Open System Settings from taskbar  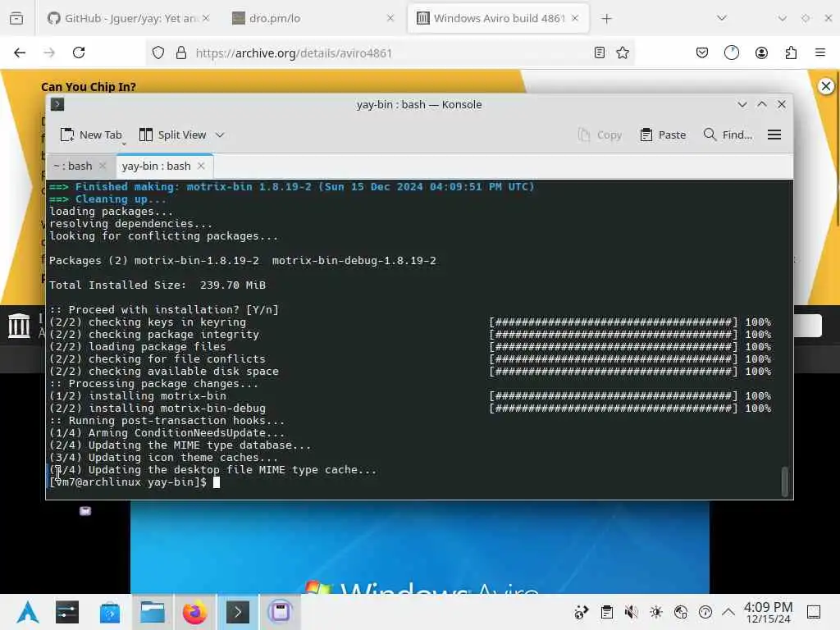point(67,612)
